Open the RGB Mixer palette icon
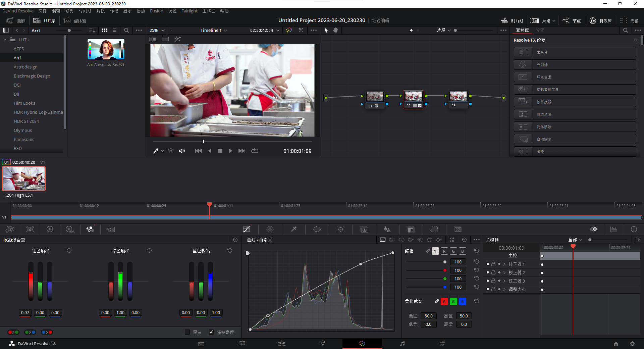Viewport: 644px width, 349px height. tap(90, 229)
